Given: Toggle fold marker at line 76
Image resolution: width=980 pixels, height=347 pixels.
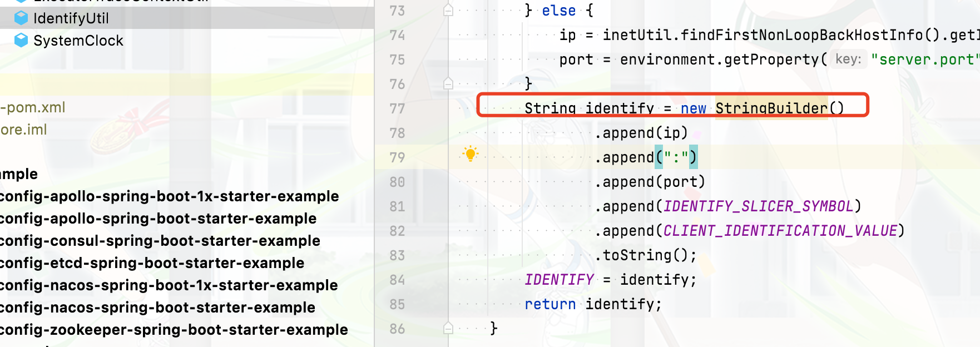Looking at the screenshot, I should (448, 83).
